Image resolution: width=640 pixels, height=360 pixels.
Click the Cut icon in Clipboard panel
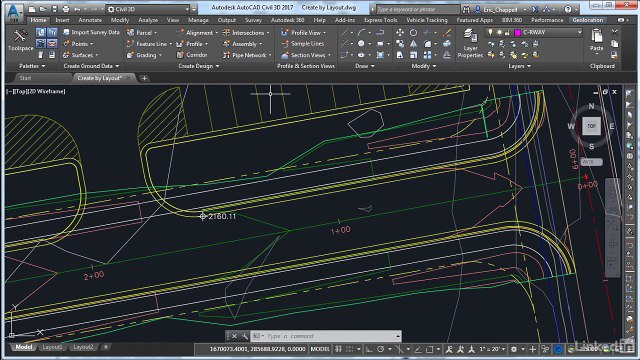tap(614, 32)
